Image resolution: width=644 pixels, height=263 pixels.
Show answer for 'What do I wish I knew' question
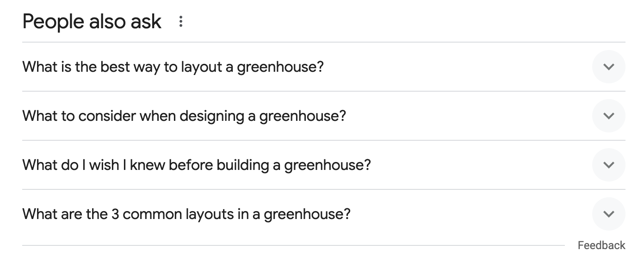pyautogui.click(x=196, y=165)
